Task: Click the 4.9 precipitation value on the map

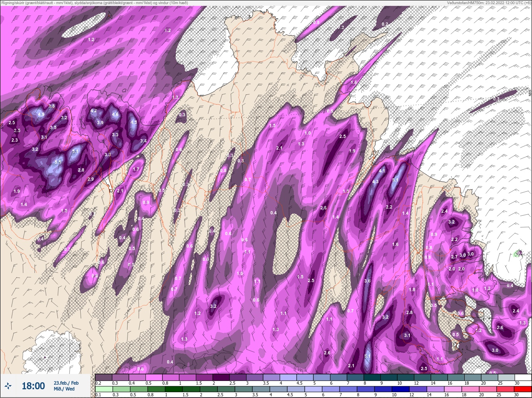Action: pyautogui.click(x=41, y=114)
